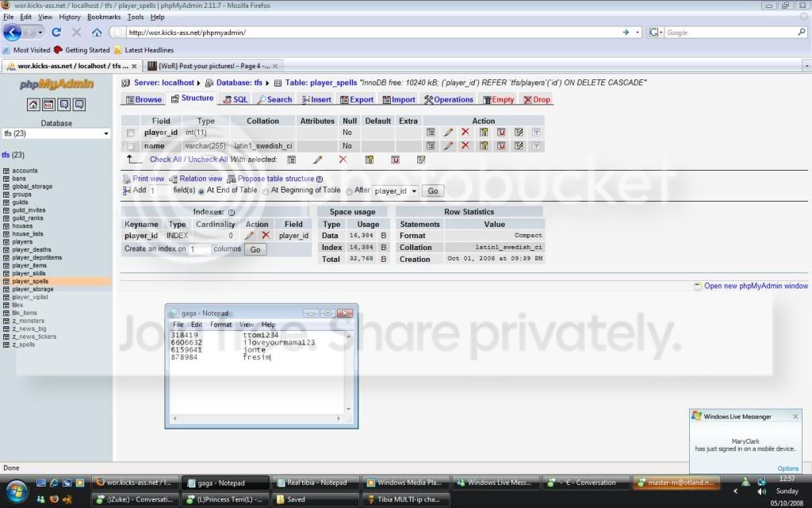The image size is (812, 508).
Task: Open the Google search engine dropdown
Action: 656,32
